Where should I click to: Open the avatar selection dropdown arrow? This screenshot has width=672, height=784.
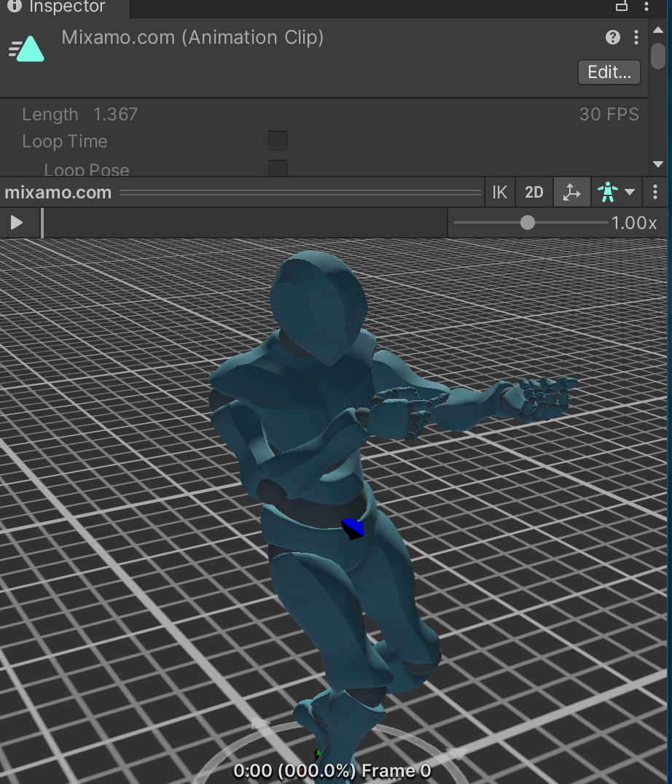click(630, 193)
